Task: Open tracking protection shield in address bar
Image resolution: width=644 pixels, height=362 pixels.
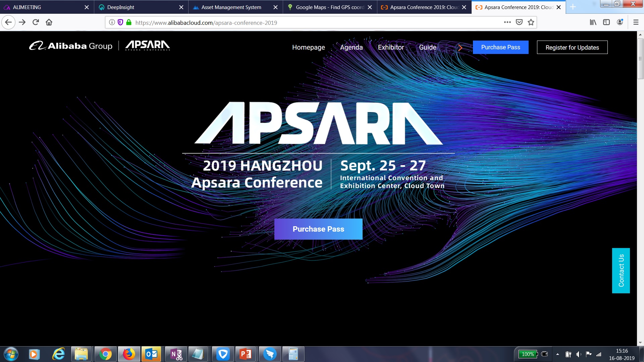Action: click(x=120, y=22)
